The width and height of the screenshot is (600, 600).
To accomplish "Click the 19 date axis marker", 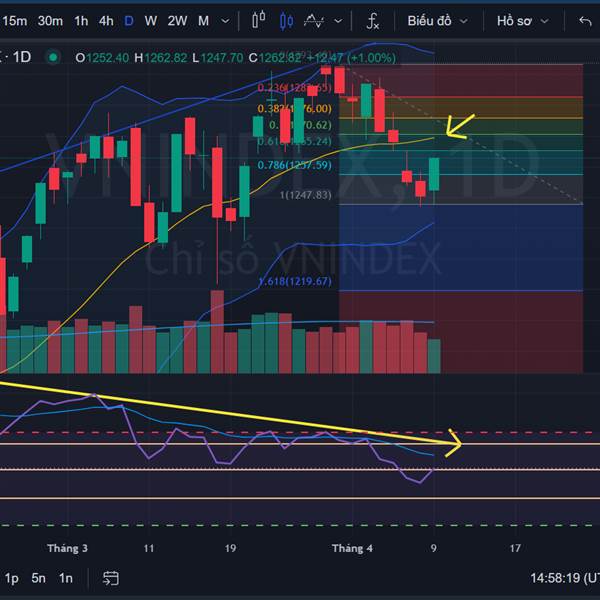I will [230, 548].
